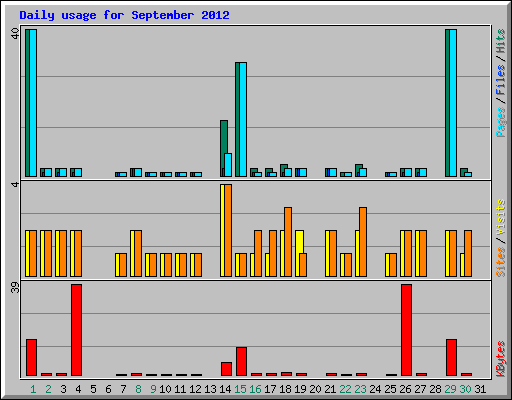Click day label "21" on the x-axis

point(330,389)
